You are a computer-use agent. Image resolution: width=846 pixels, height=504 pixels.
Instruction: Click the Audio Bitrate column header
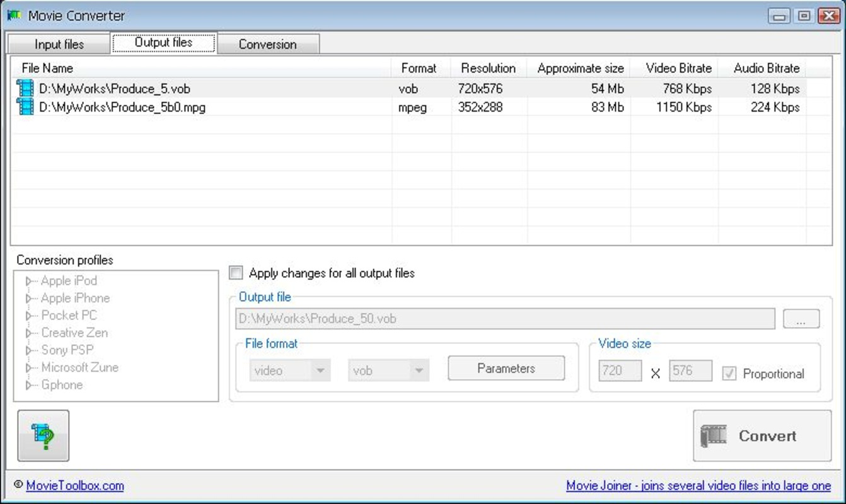tap(762, 68)
